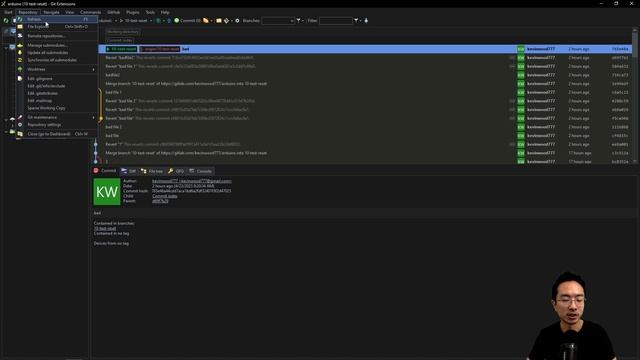The width and height of the screenshot is (640, 360).
Task: Choose Repository settings from the menu
Action: pos(57,124)
